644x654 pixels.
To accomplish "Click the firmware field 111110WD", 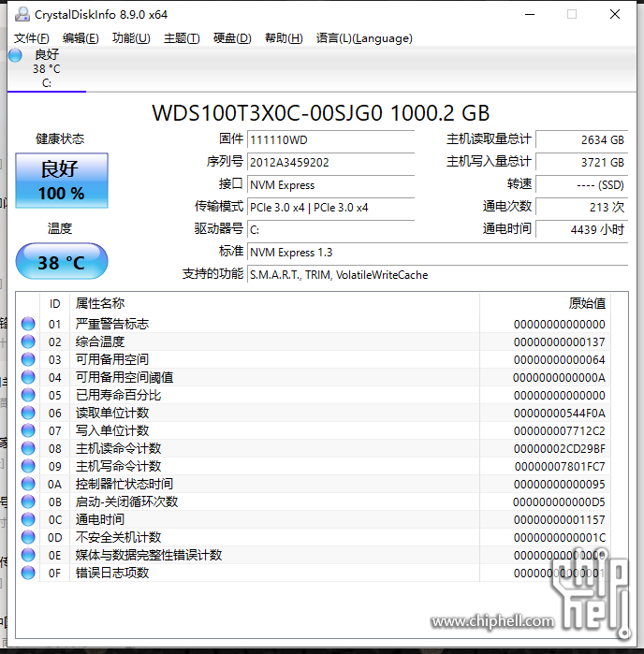I will (331, 139).
